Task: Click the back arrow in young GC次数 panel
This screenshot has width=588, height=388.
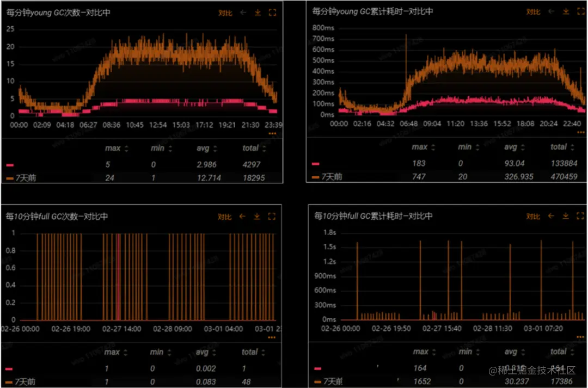Action: pyautogui.click(x=243, y=13)
